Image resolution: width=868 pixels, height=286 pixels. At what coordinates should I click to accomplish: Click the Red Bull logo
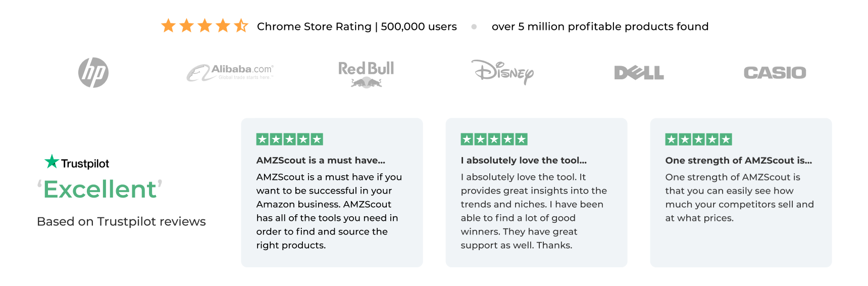pyautogui.click(x=366, y=74)
